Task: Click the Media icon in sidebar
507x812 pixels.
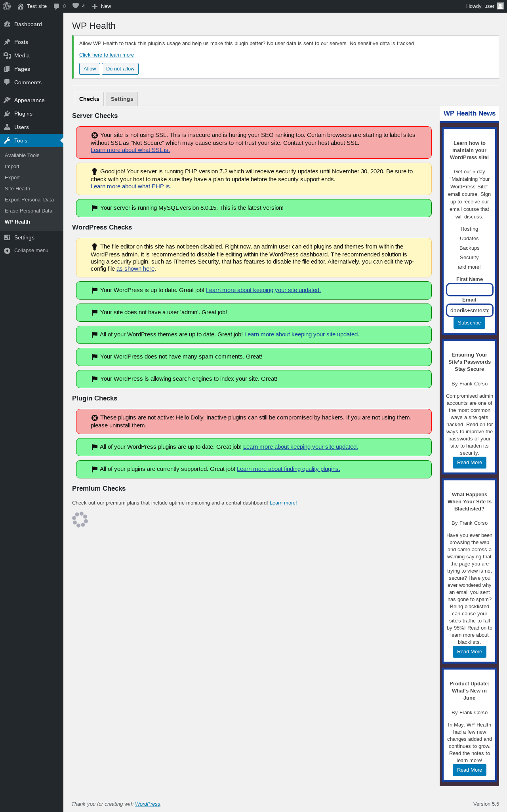Action: (7, 55)
